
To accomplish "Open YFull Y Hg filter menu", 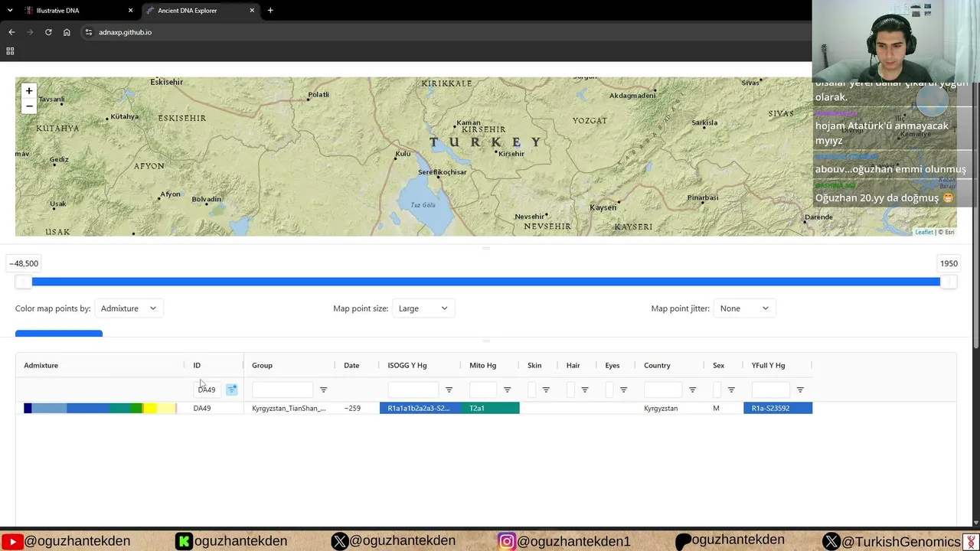I will tap(800, 390).
